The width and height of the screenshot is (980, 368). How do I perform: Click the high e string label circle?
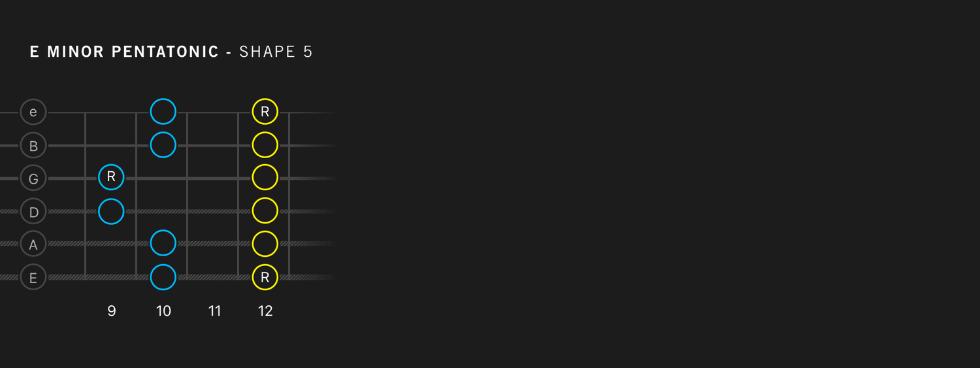pyautogui.click(x=33, y=112)
